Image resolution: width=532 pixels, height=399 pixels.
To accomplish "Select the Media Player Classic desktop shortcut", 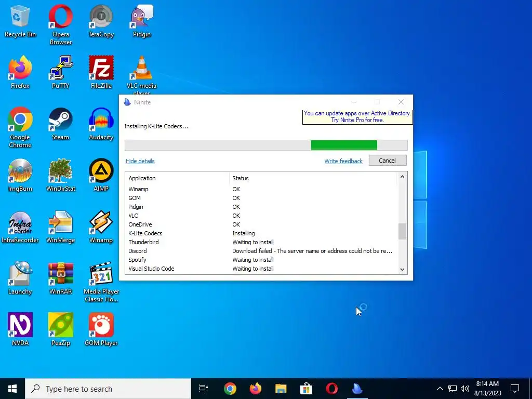I will pyautogui.click(x=101, y=282).
